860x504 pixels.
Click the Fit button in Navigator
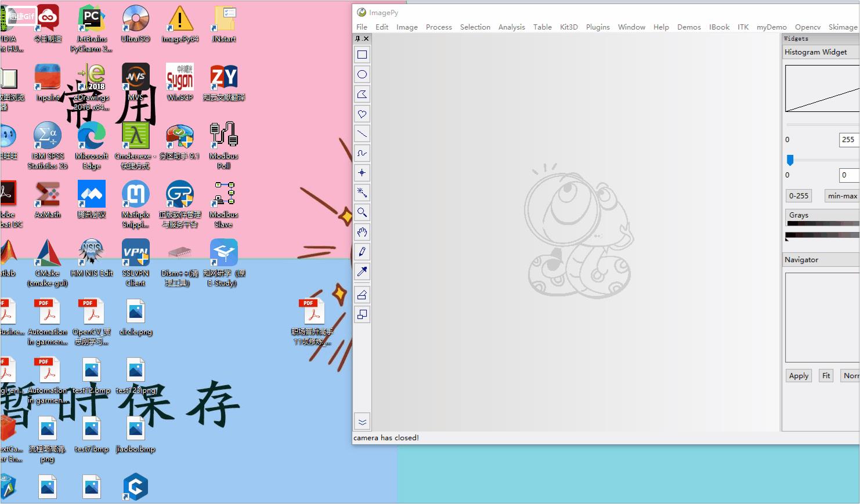tap(826, 375)
